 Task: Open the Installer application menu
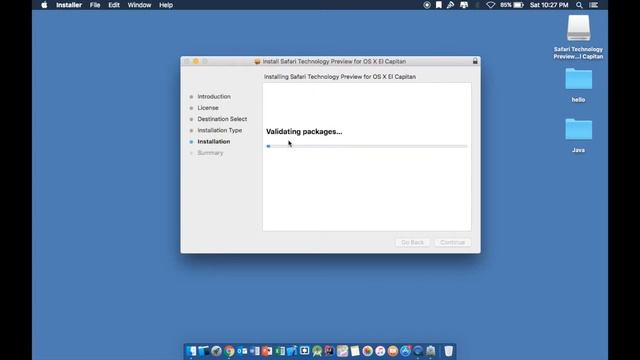(x=69, y=5)
